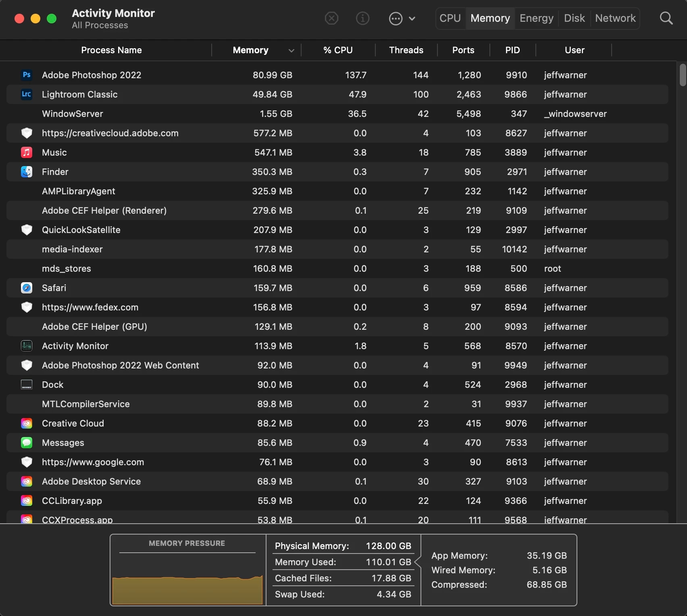Click the 80.99 GB memory value

pyautogui.click(x=273, y=75)
